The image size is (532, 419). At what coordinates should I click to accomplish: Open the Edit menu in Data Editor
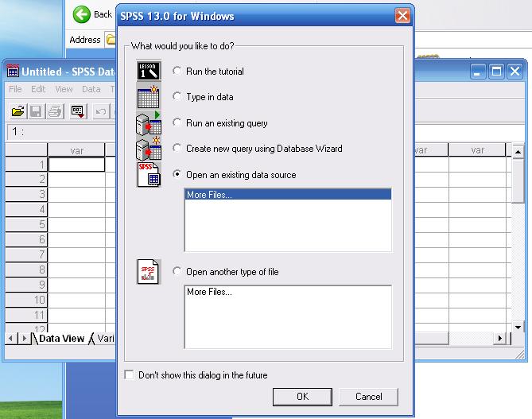click(x=38, y=89)
